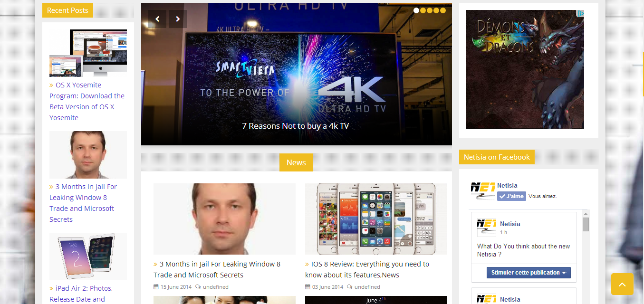Select the third slider pagination dot
Image resolution: width=644 pixels, height=304 pixels.
pyautogui.click(x=430, y=10)
